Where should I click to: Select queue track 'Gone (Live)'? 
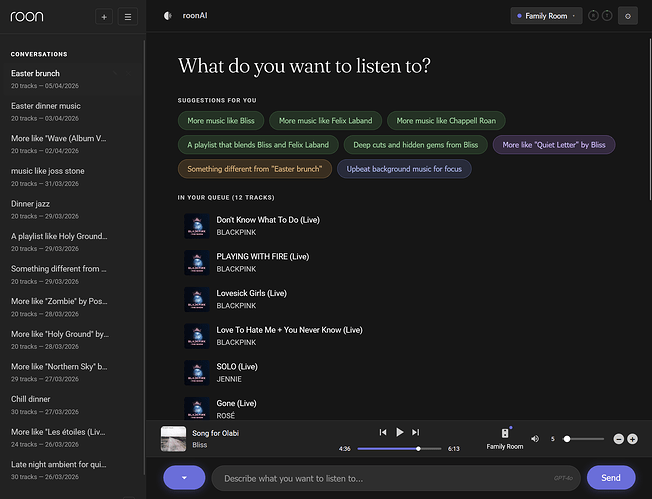tap(236, 403)
